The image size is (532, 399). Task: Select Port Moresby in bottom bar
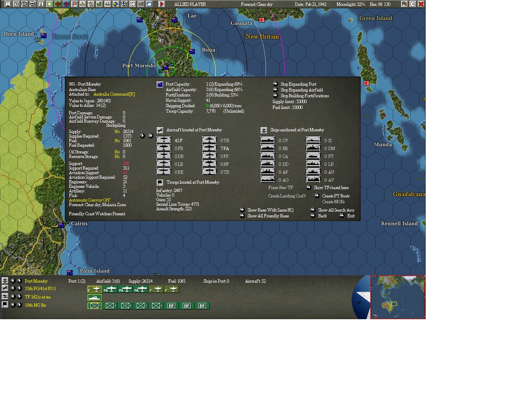pos(36,281)
